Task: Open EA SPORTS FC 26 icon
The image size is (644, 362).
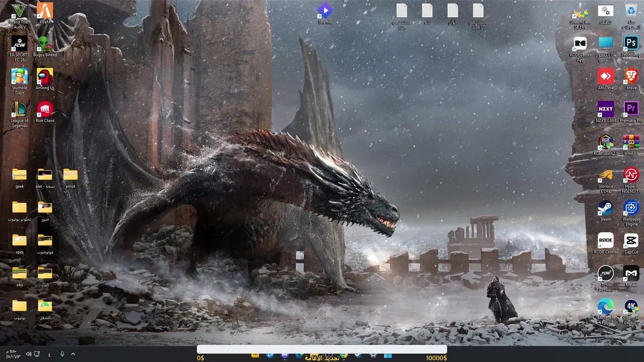Action: tap(19, 48)
